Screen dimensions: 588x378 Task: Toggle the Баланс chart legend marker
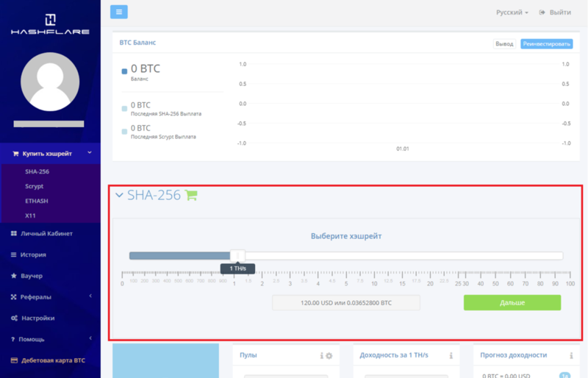coord(124,71)
